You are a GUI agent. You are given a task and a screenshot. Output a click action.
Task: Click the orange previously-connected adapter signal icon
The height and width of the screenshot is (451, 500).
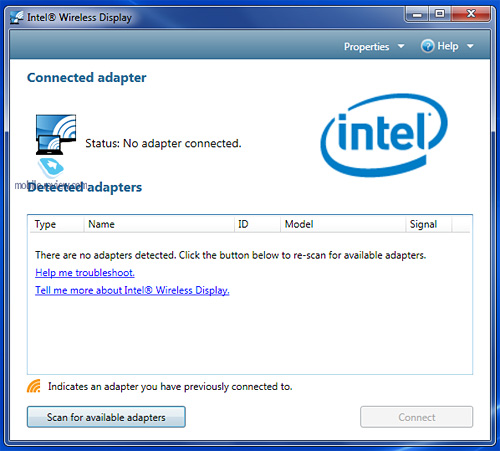[x=34, y=386]
